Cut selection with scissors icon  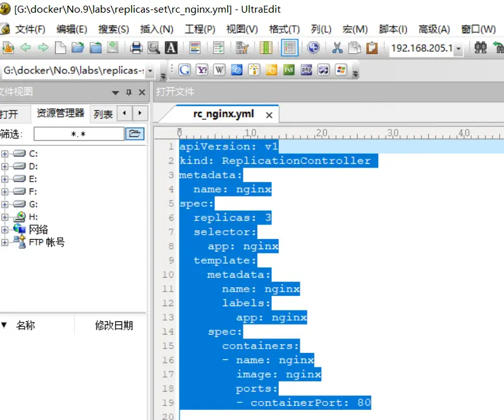tap(337, 48)
